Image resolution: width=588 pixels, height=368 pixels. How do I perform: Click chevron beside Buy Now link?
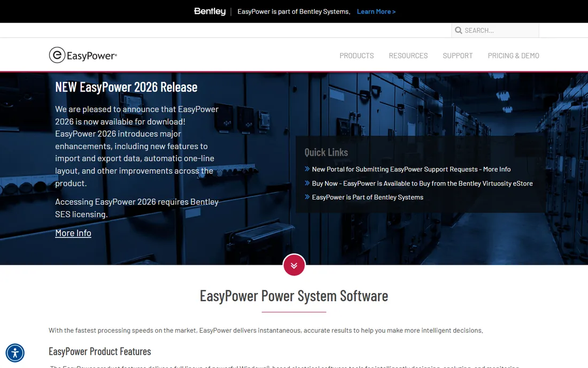click(307, 183)
